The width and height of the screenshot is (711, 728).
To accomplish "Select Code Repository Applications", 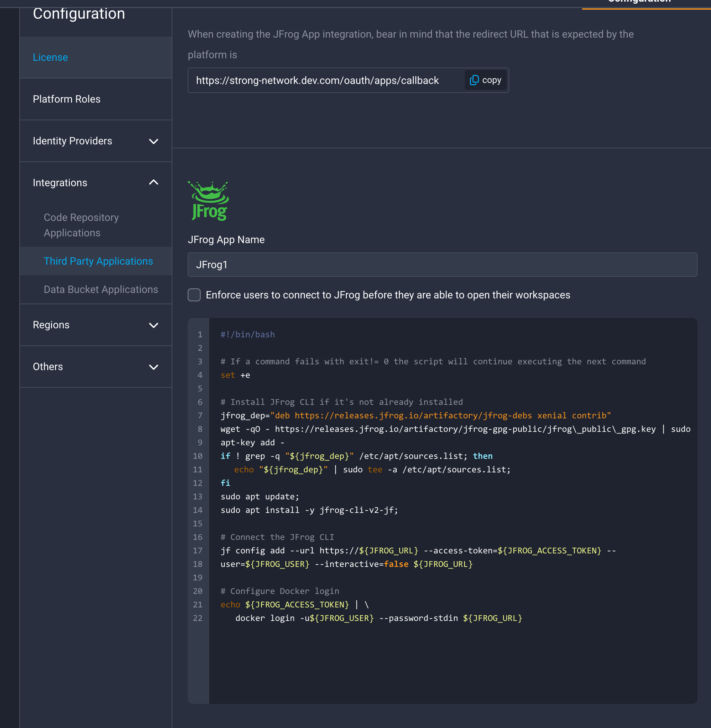I will tap(81, 225).
